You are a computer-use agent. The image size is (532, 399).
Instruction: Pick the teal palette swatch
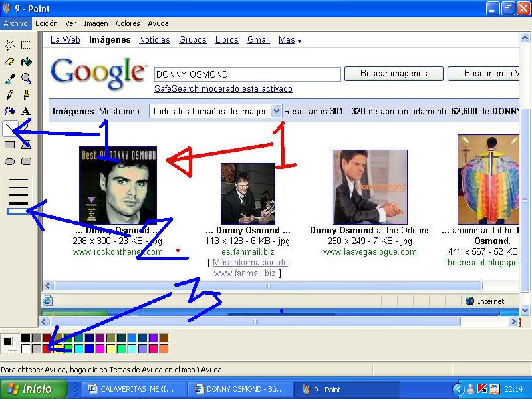click(x=78, y=338)
